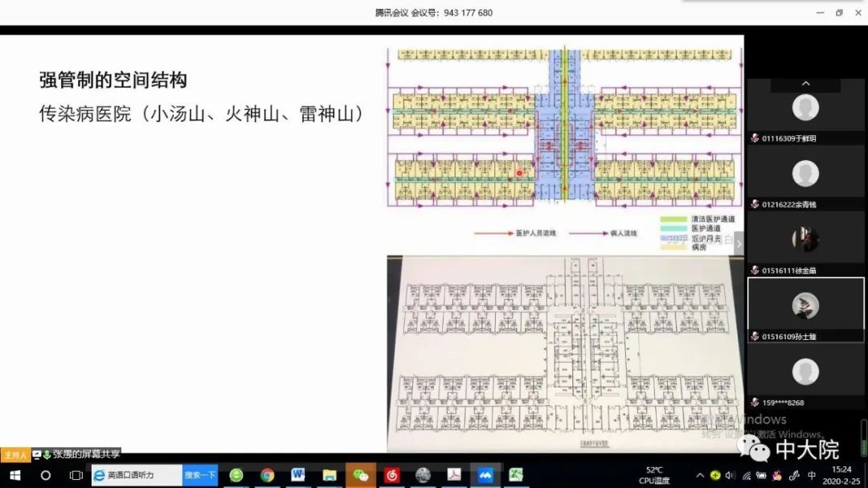Open File Explorer from the taskbar
The height and width of the screenshot is (488, 868).
point(330,475)
